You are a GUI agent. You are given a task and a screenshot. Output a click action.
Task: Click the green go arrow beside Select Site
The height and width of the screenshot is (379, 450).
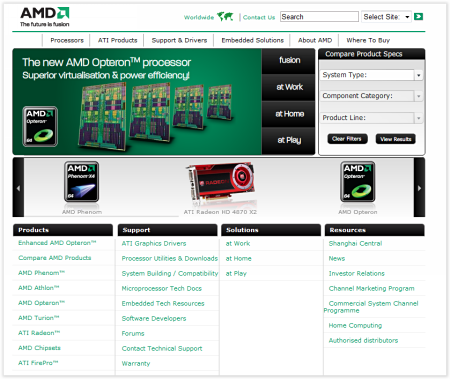point(418,16)
